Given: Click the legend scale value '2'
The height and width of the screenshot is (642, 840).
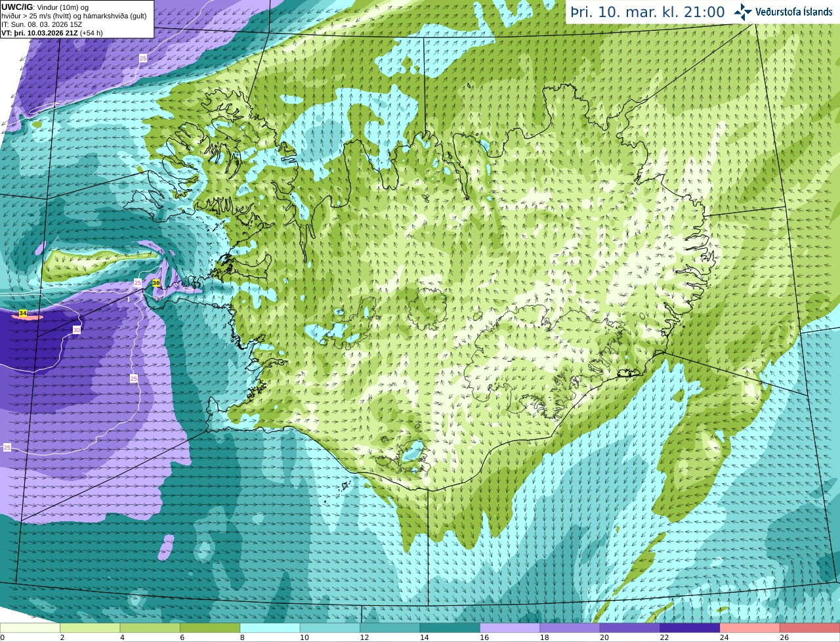Looking at the screenshot, I should [x=62, y=637].
